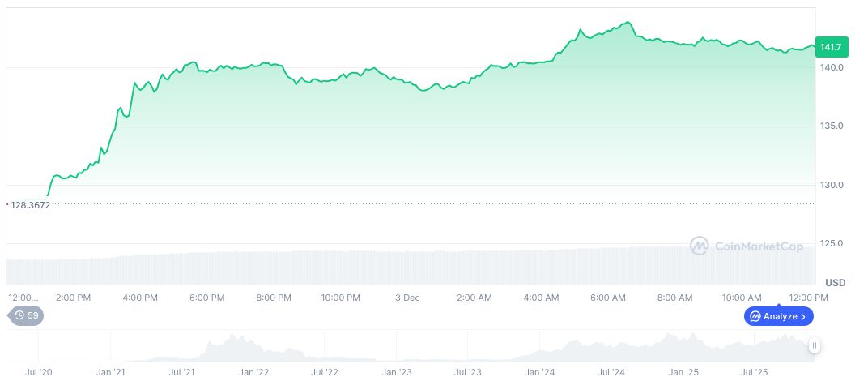
Task: Click the 125.0 price axis label
Action: coord(831,244)
